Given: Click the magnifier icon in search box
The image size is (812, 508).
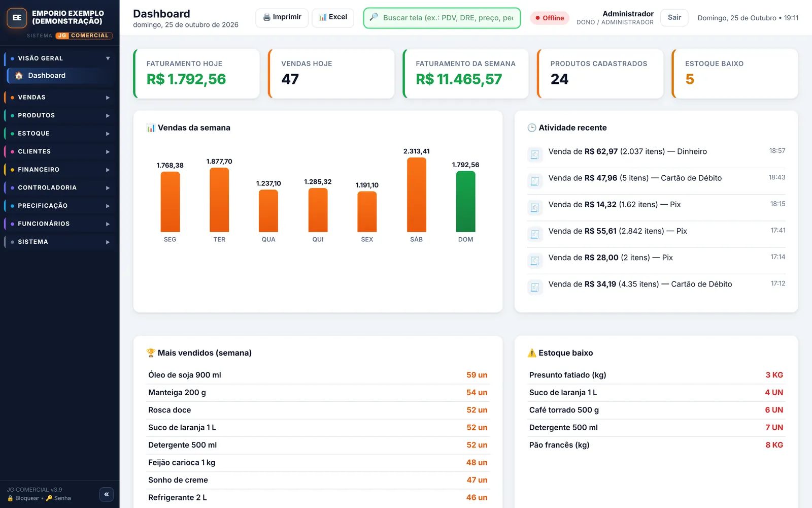Looking at the screenshot, I should (x=374, y=17).
